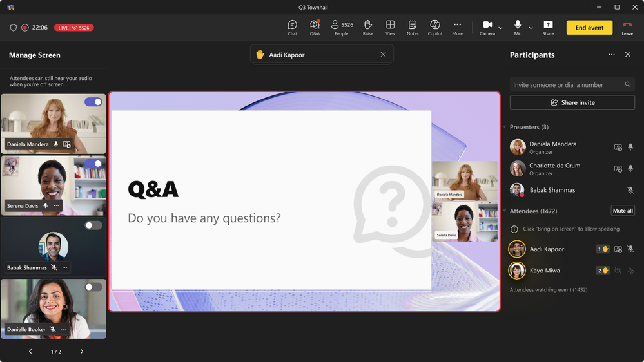This screenshot has width=644, height=362.
Task: Click the search icon in invite field
Action: (628, 84)
